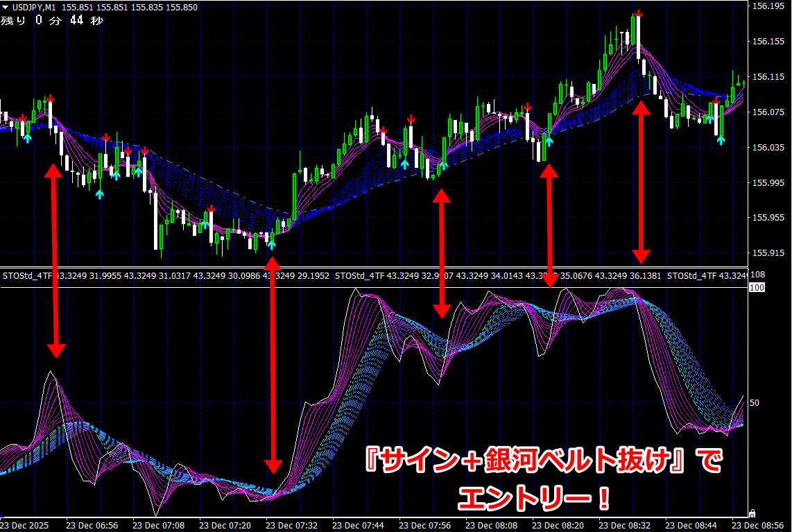Select the 36.1381 indicator value
The image size is (792, 532).
(644, 276)
